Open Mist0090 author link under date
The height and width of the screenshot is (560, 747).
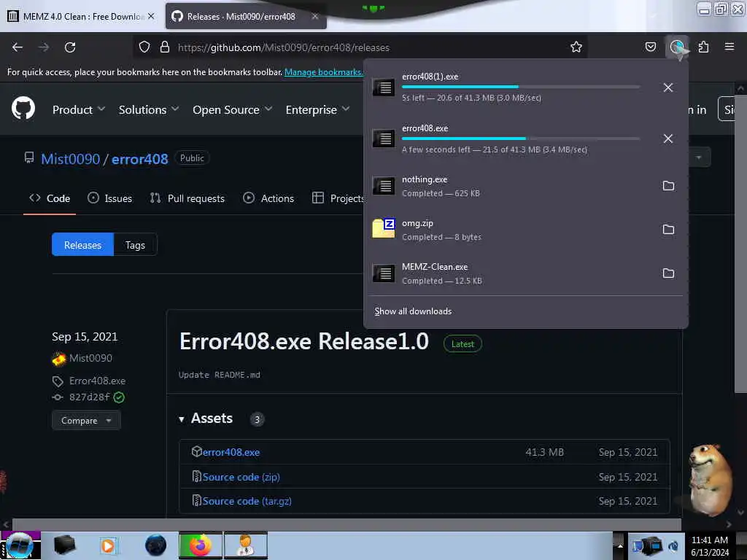point(90,358)
